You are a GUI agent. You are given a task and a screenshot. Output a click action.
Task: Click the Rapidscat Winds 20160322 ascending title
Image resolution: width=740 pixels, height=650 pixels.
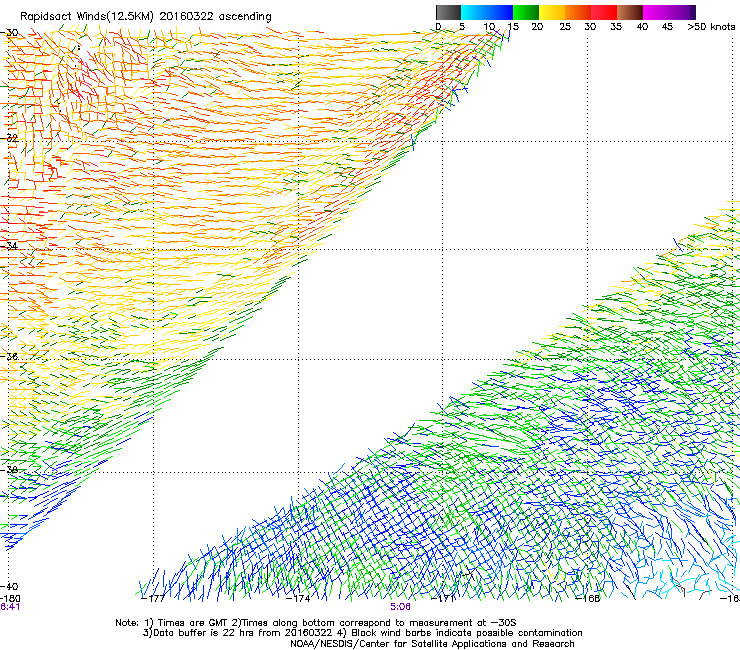[146, 17]
